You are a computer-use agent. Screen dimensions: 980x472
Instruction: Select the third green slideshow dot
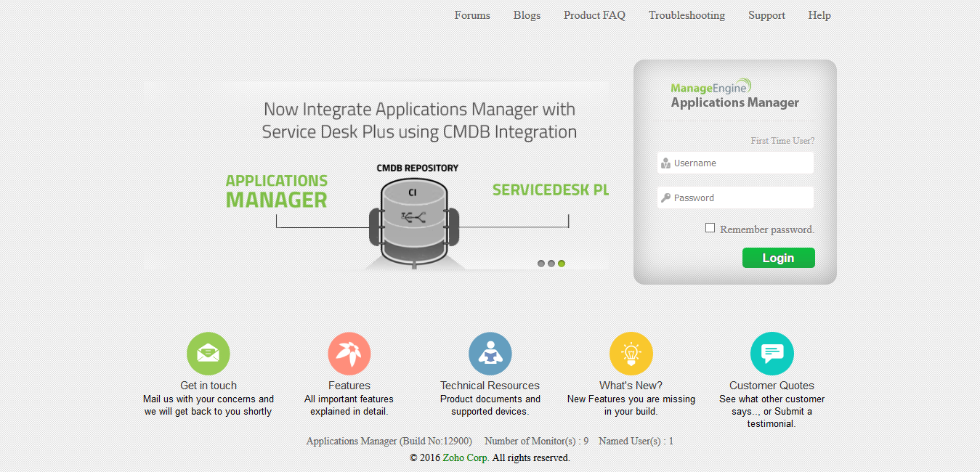point(562,264)
